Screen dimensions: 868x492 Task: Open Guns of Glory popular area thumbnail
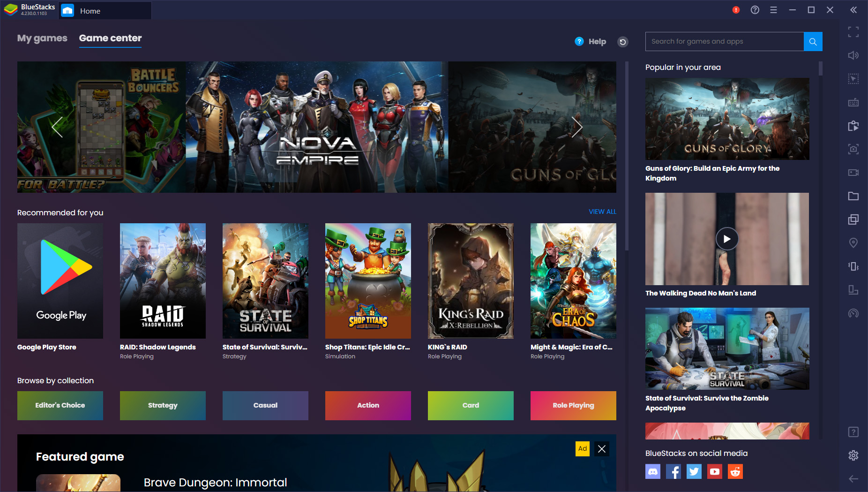tap(727, 119)
